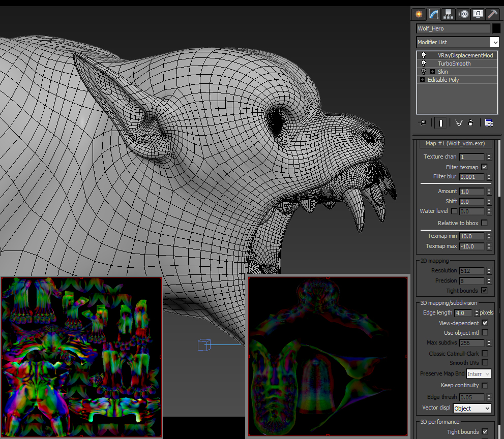Viewport: 504px width, 439px height.
Task: Toggle the Show End Result button
Action: [x=440, y=123]
